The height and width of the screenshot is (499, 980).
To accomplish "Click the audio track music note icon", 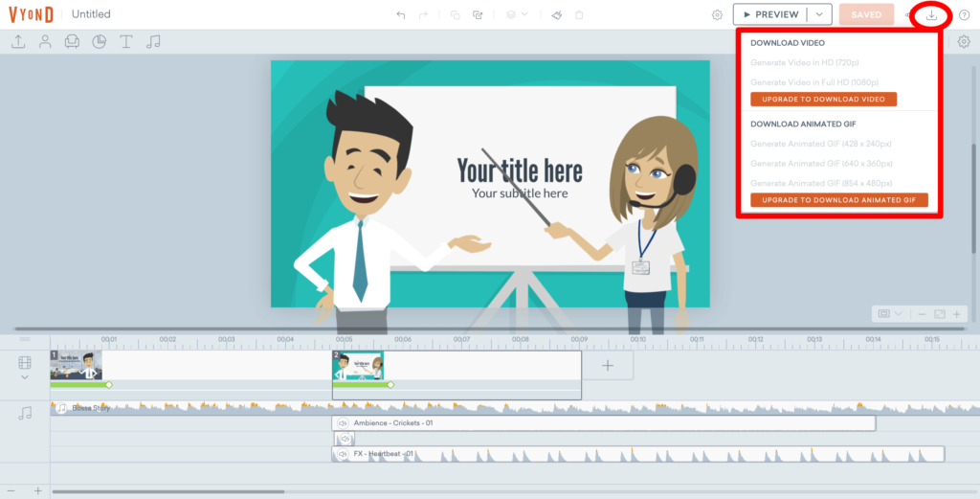I will point(24,413).
